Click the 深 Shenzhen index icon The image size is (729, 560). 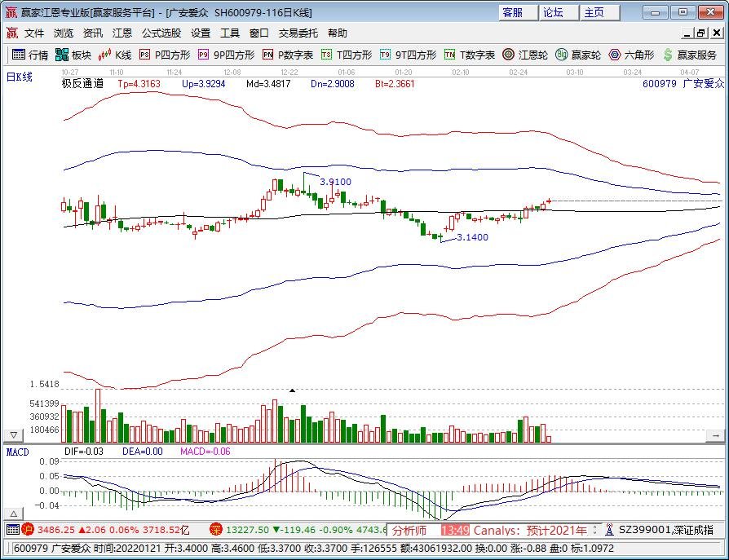pos(216,529)
